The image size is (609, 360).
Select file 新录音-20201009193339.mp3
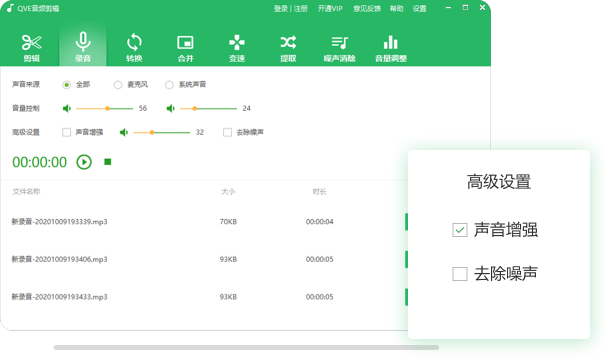click(x=59, y=222)
